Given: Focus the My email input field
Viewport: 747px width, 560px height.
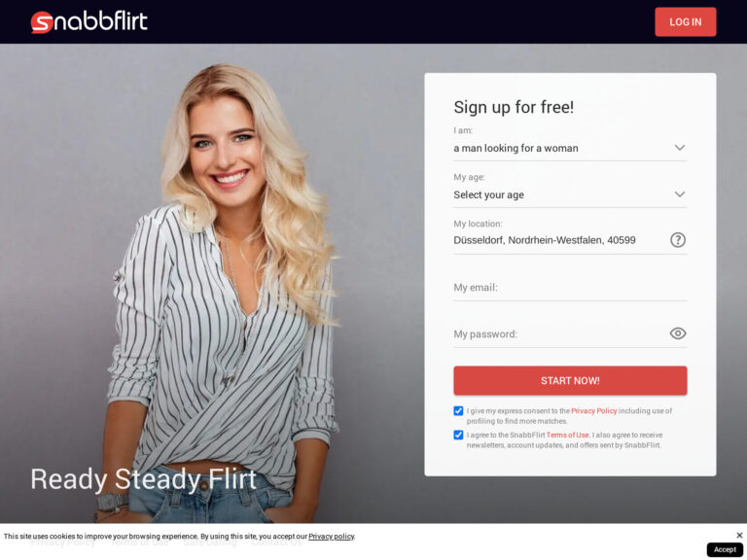Looking at the screenshot, I should pyautogui.click(x=570, y=288).
